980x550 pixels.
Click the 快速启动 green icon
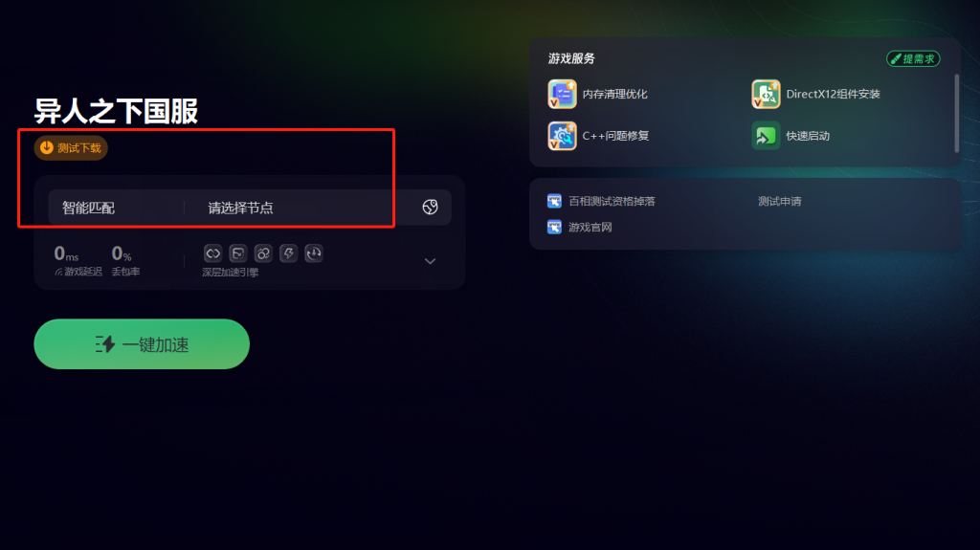coord(766,136)
